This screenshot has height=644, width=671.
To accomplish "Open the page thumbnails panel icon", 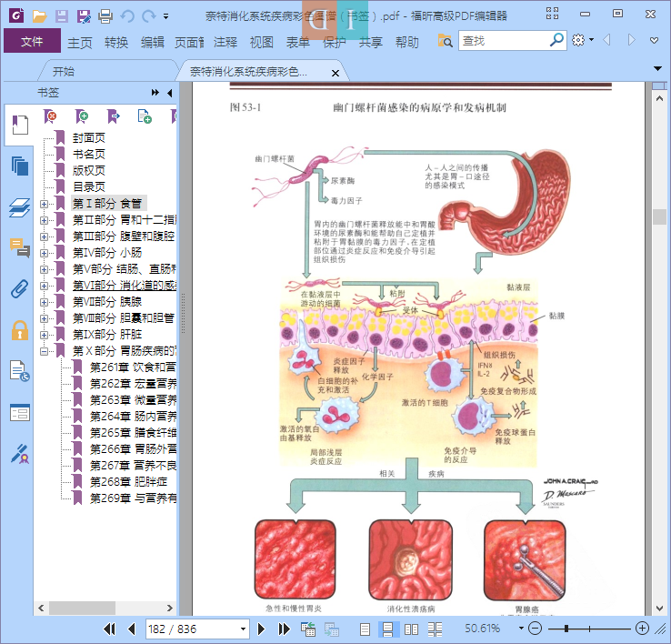I will (19, 166).
